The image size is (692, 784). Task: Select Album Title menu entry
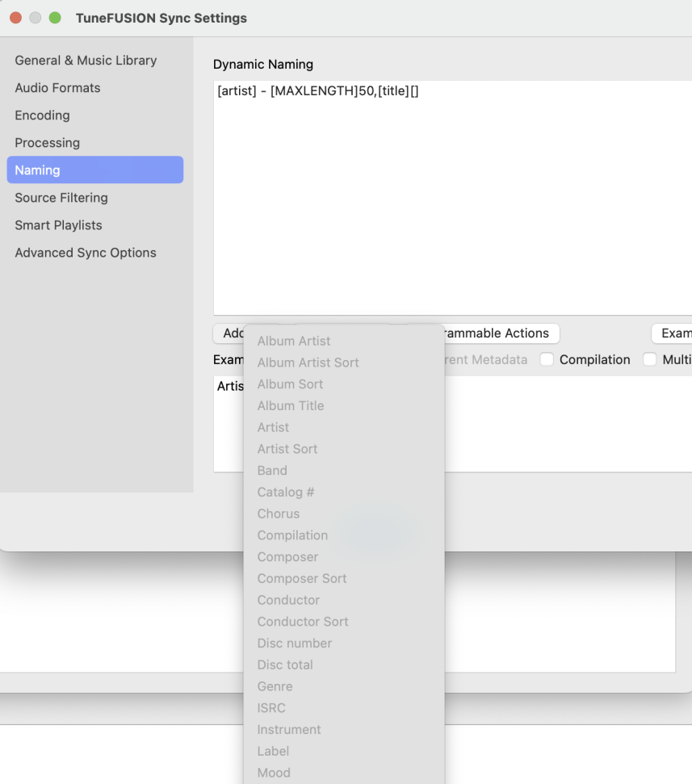point(344,405)
